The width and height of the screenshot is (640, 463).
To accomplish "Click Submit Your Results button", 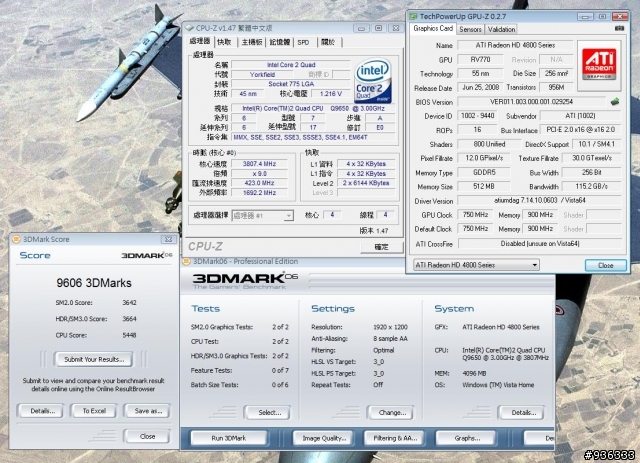I will [x=94, y=359].
